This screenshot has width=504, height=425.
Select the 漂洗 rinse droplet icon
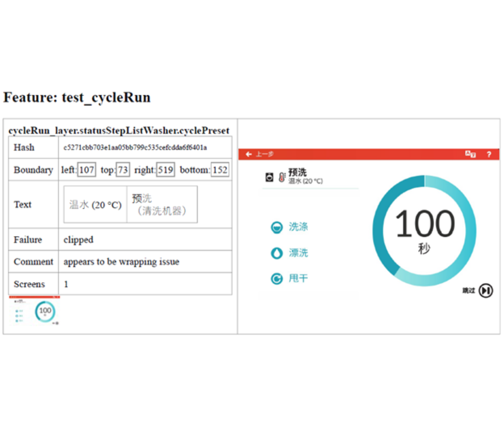tap(277, 253)
